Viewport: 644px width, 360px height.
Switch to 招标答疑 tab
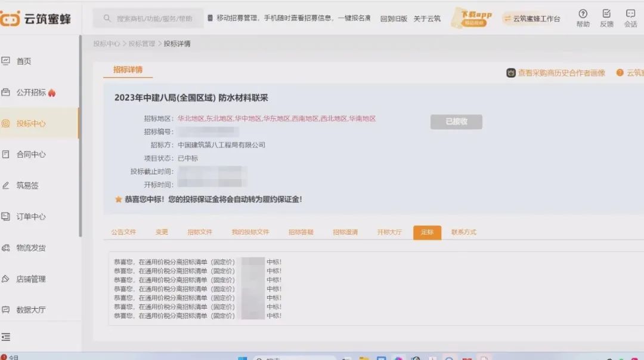pyautogui.click(x=301, y=232)
